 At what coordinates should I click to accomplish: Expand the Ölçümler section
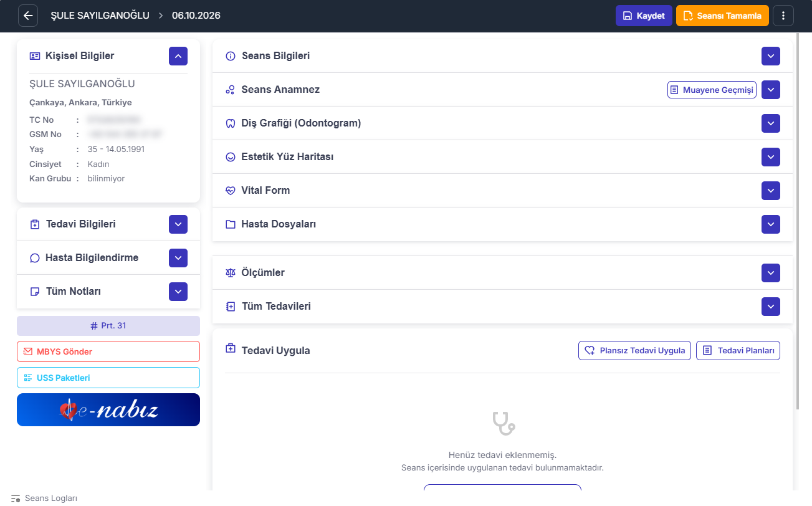[771, 273]
